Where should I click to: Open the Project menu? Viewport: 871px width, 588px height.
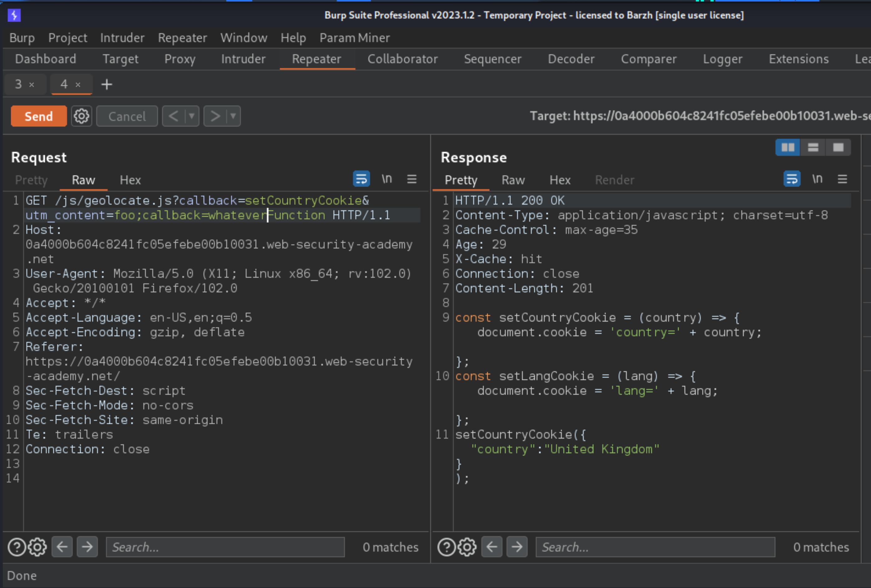tap(68, 38)
